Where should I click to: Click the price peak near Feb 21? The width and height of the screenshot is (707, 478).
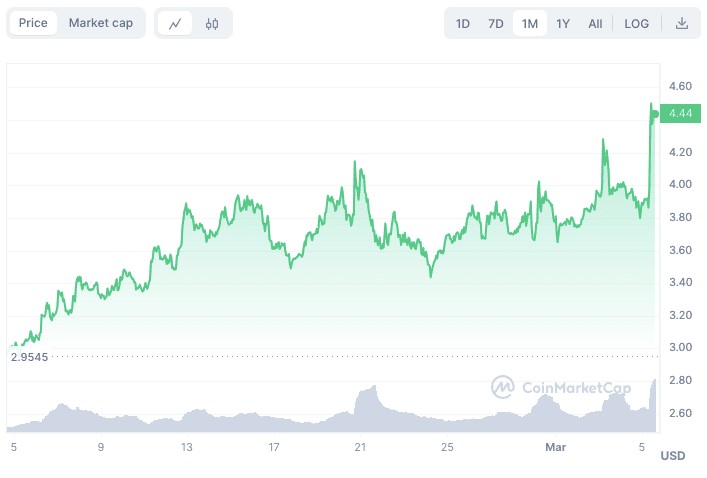click(356, 162)
